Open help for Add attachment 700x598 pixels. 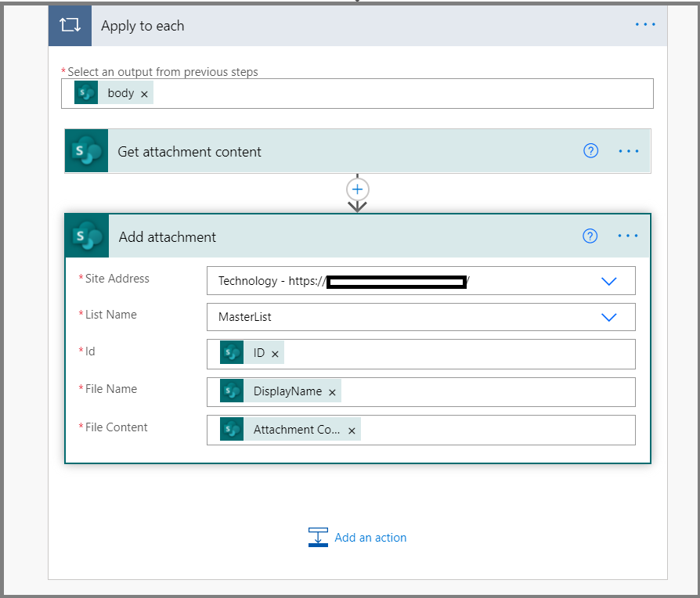click(590, 236)
